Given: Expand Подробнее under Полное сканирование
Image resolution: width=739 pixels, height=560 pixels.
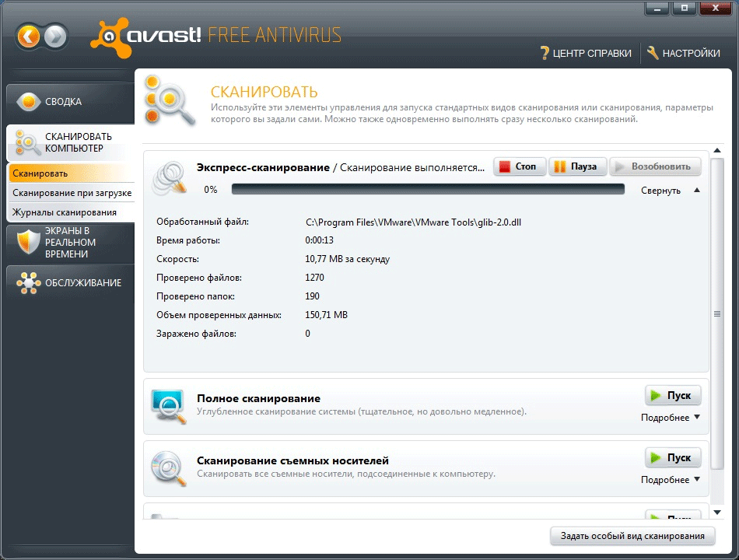Looking at the screenshot, I should [670, 418].
